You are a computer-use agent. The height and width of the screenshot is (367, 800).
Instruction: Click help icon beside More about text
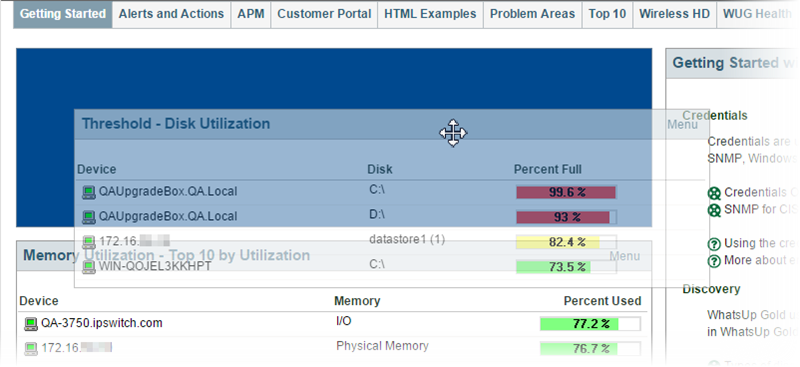(714, 261)
